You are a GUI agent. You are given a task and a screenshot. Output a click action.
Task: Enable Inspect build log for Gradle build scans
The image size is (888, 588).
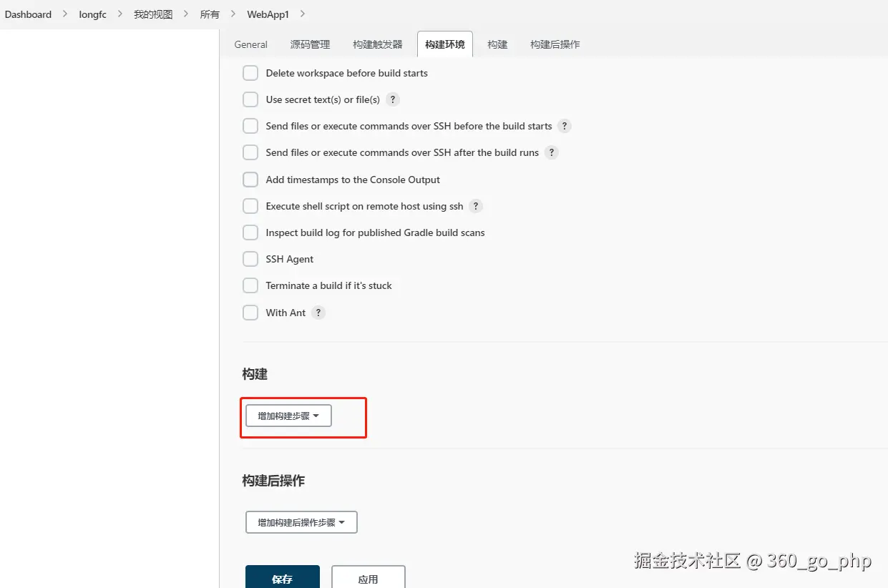coord(250,232)
